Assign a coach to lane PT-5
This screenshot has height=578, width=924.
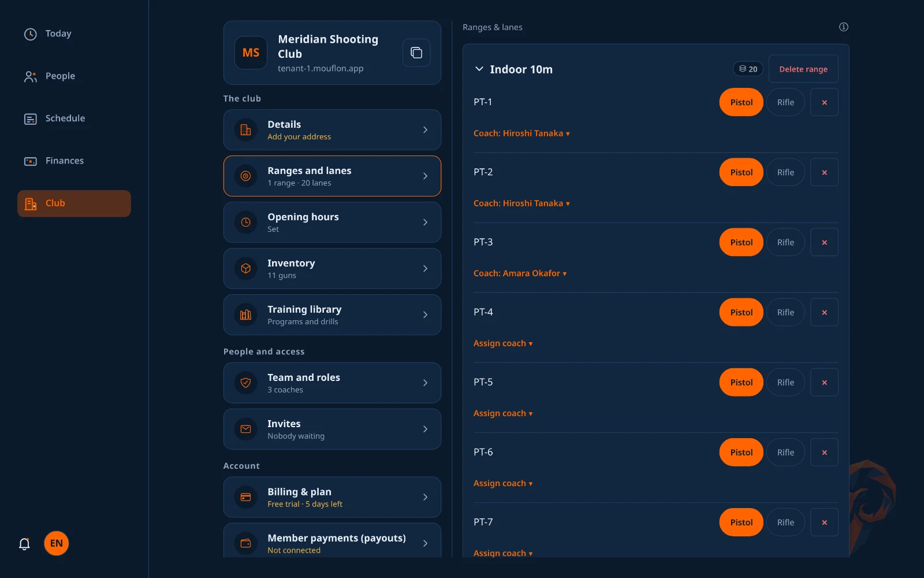coord(503,413)
